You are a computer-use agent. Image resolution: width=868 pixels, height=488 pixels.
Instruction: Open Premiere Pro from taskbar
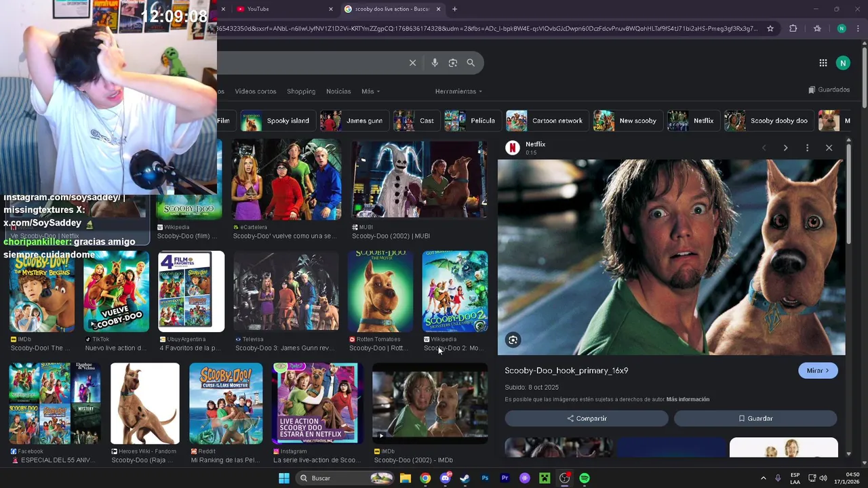(505, 479)
